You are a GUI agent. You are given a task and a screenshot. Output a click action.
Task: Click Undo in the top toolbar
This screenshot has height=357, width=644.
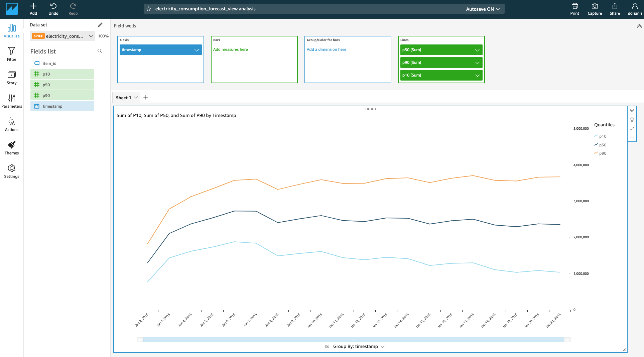[x=53, y=9]
